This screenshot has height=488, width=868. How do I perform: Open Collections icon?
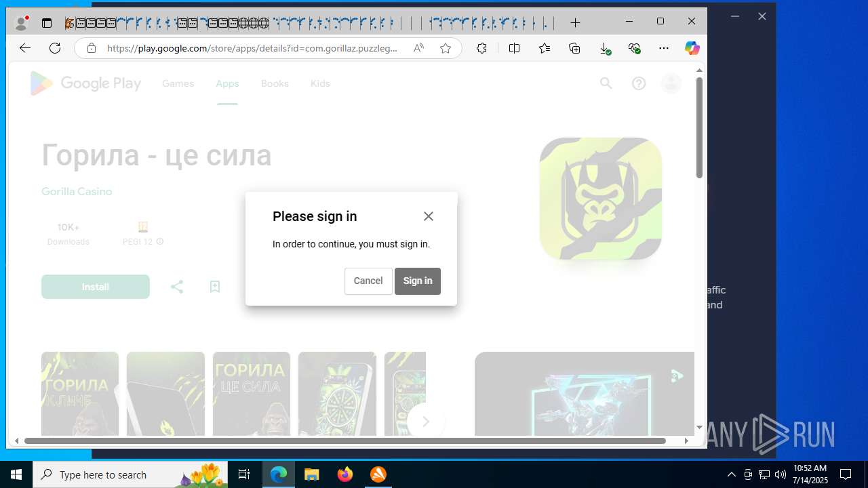574,48
